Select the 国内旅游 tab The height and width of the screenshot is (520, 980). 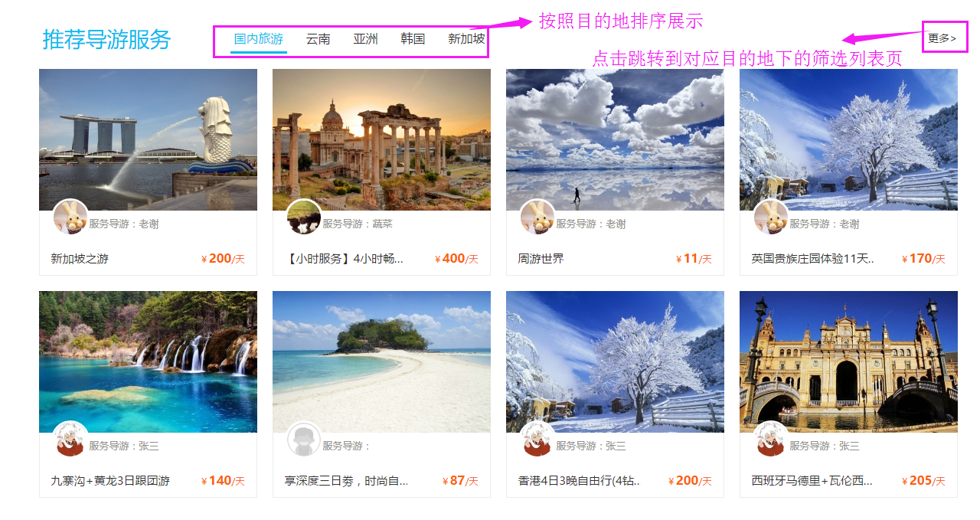[259, 39]
